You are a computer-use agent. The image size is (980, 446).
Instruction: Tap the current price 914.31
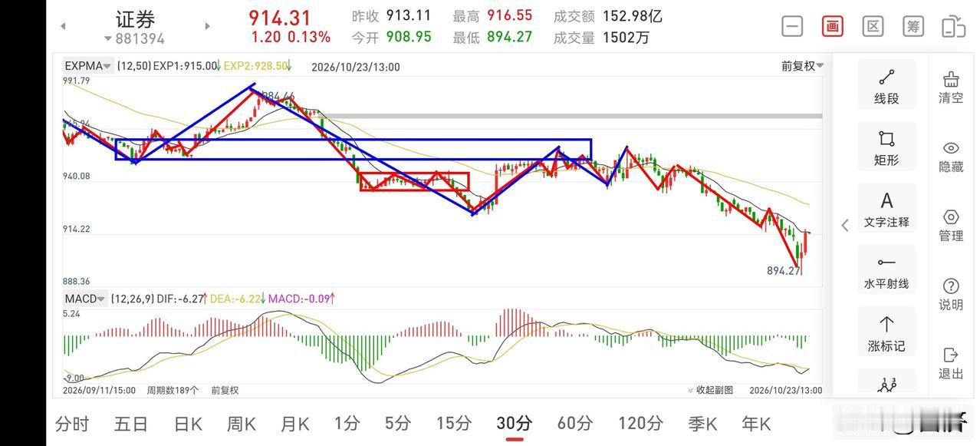click(x=280, y=18)
